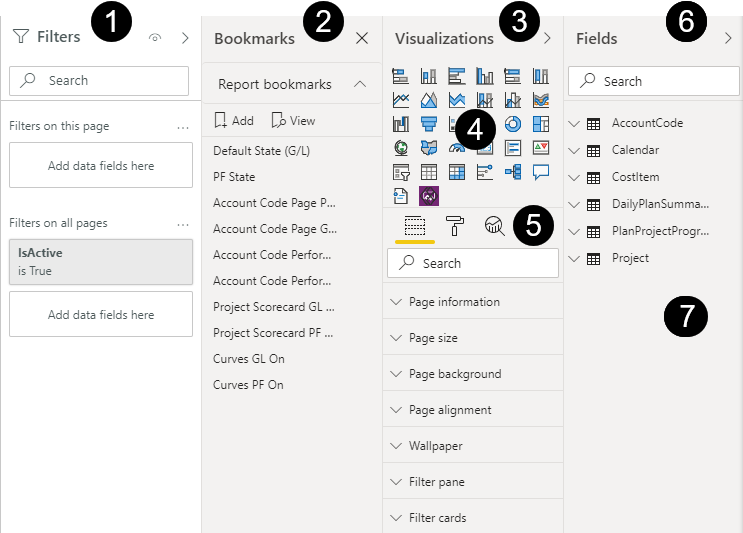The image size is (743, 533).
Task: Expand the Wallpaper settings section
Action: pyautogui.click(x=473, y=446)
